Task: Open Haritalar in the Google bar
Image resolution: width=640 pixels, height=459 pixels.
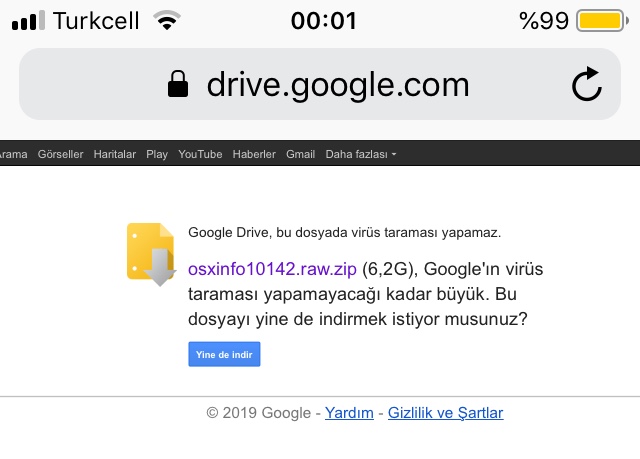Action: (115, 154)
